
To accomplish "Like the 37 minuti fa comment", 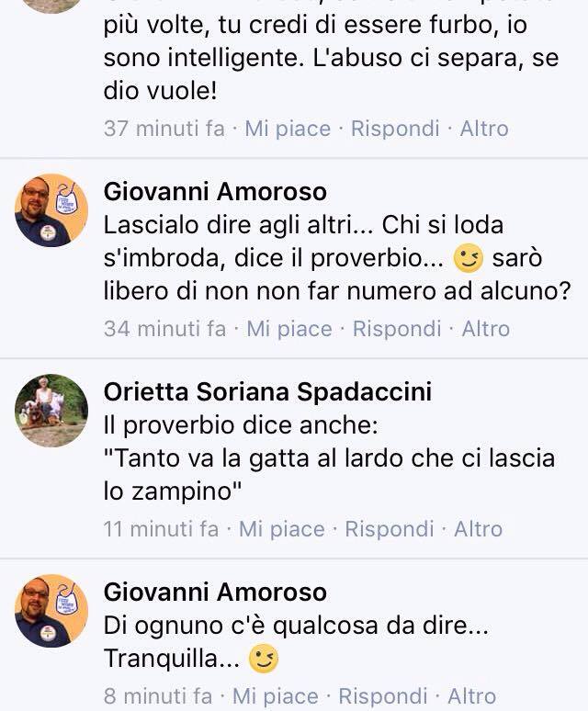I will [x=288, y=129].
